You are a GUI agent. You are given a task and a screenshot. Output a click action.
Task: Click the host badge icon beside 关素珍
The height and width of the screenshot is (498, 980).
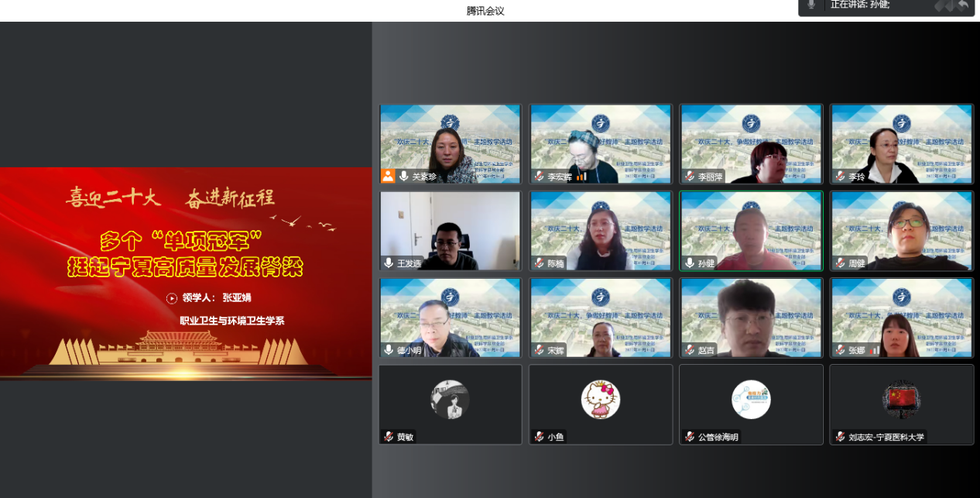click(388, 176)
